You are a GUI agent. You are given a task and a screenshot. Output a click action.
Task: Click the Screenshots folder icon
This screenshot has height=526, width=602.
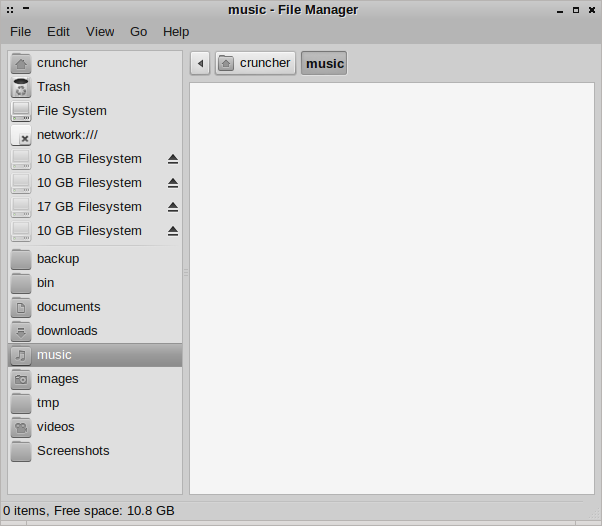(x=21, y=451)
